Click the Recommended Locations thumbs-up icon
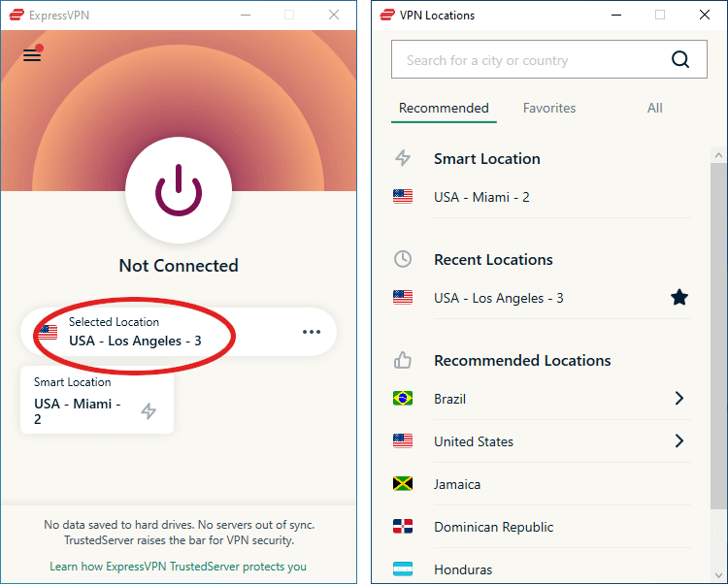Viewport: 728px width, 585px height. tap(403, 360)
